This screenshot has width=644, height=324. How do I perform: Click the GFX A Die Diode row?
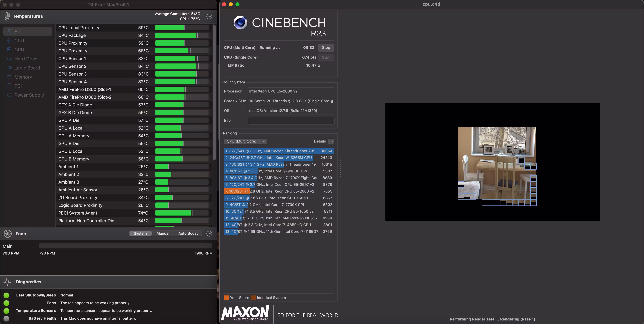point(133,105)
